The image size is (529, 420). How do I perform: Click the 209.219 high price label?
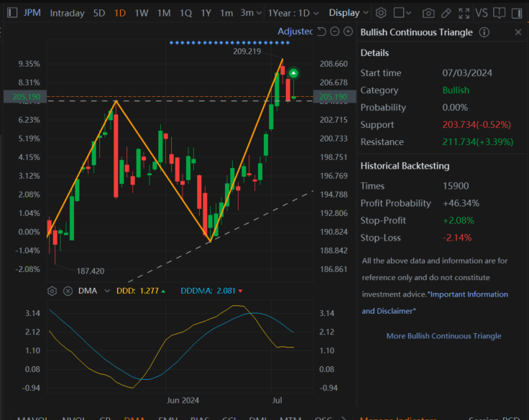(x=247, y=51)
